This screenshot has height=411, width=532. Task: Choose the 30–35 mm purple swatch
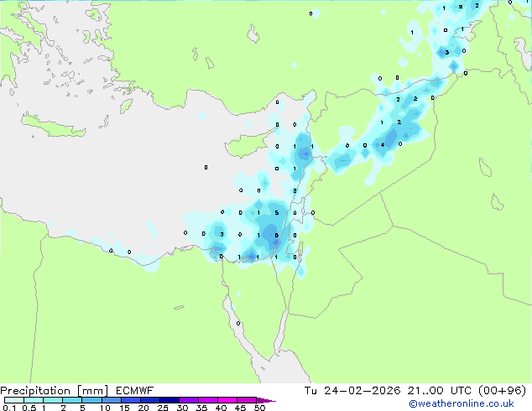tap(189, 400)
